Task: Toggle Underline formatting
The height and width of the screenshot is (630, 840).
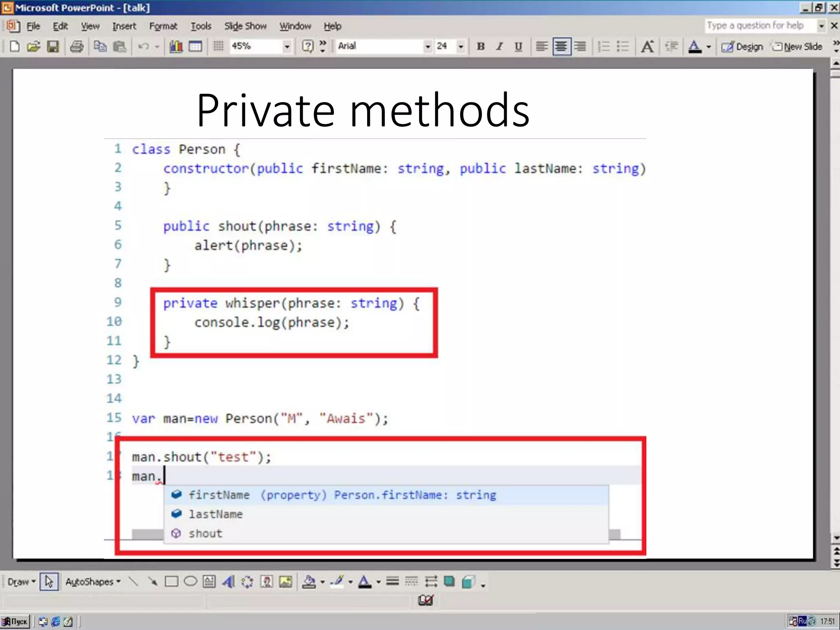Action: click(519, 46)
